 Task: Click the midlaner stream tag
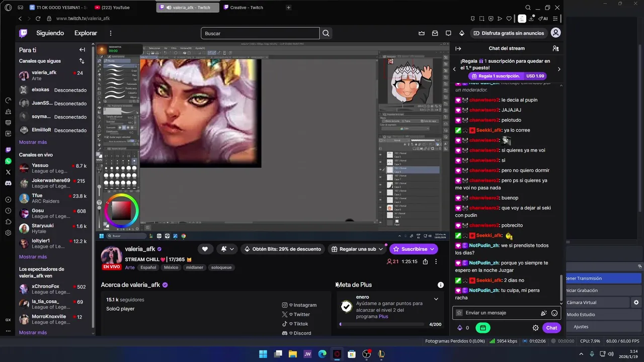(194, 267)
